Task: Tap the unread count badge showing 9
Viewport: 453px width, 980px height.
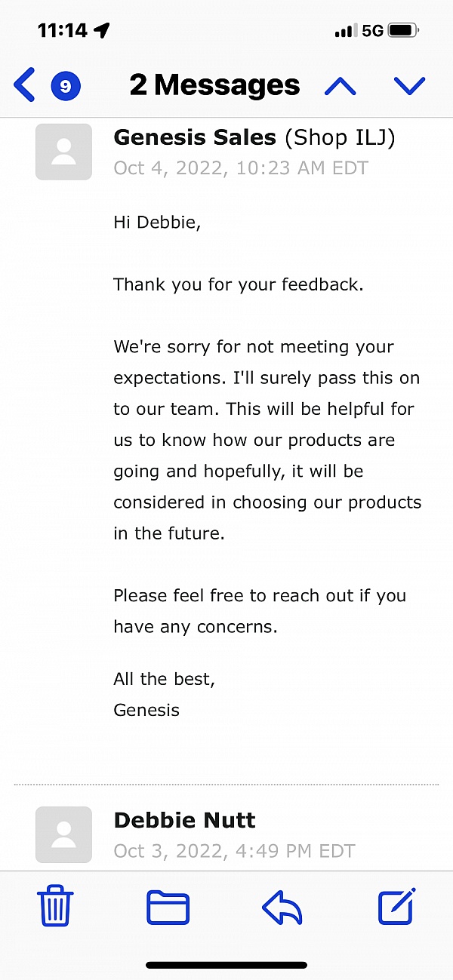Action: (65, 85)
